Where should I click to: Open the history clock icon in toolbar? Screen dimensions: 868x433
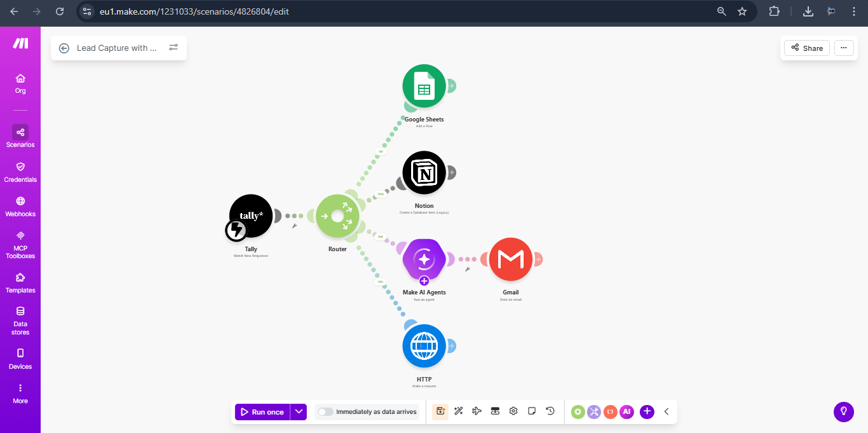[x=550, y=411]
